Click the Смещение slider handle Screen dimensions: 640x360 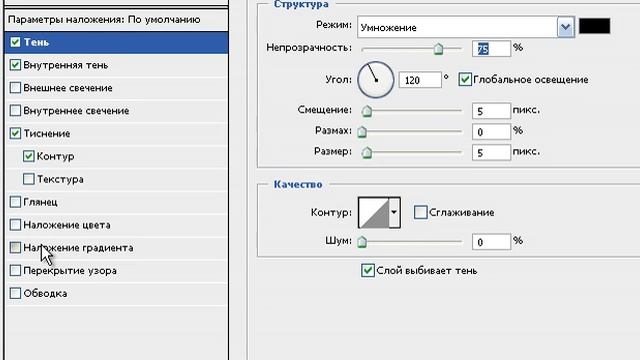[x=367, y=111]
